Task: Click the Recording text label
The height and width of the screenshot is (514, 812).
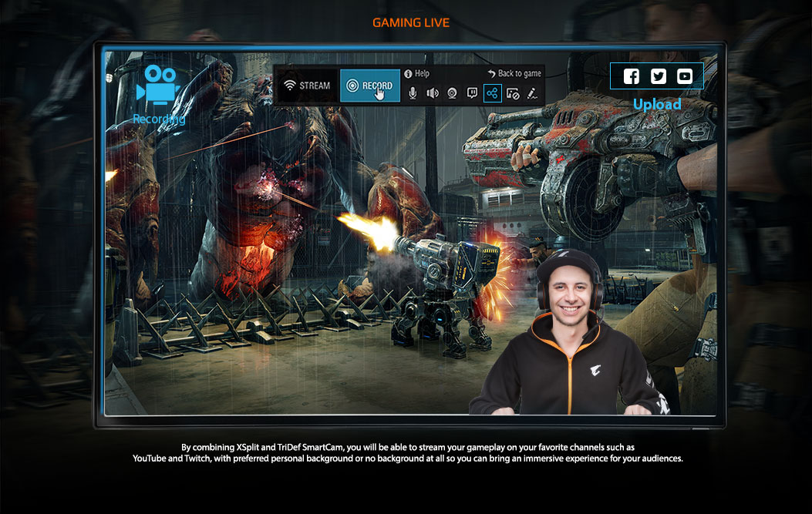Action: tap(159, 119)
